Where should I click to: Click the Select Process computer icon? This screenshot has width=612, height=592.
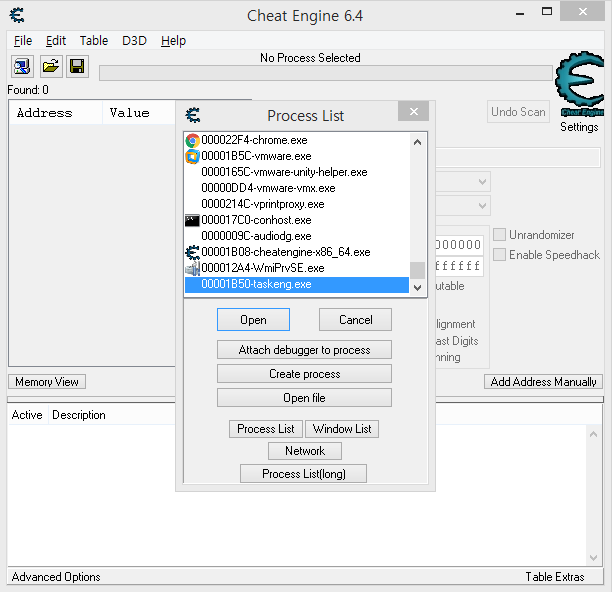(22, 66)
